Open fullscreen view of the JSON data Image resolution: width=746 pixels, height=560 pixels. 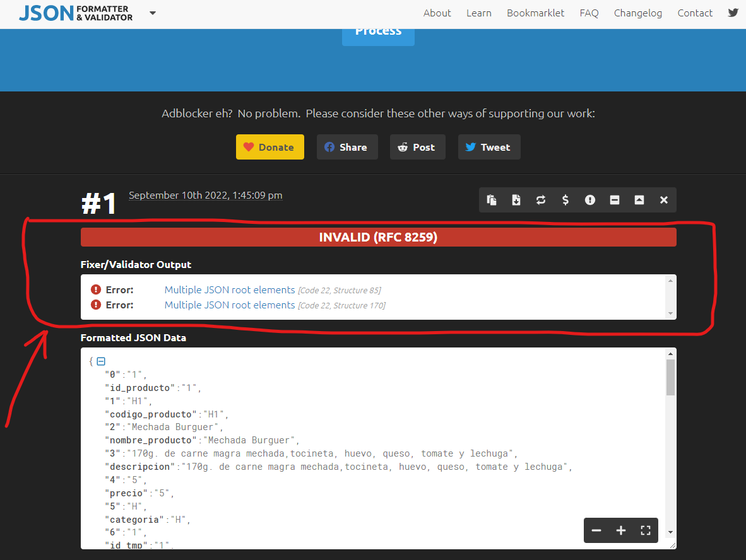coord(645,530)
